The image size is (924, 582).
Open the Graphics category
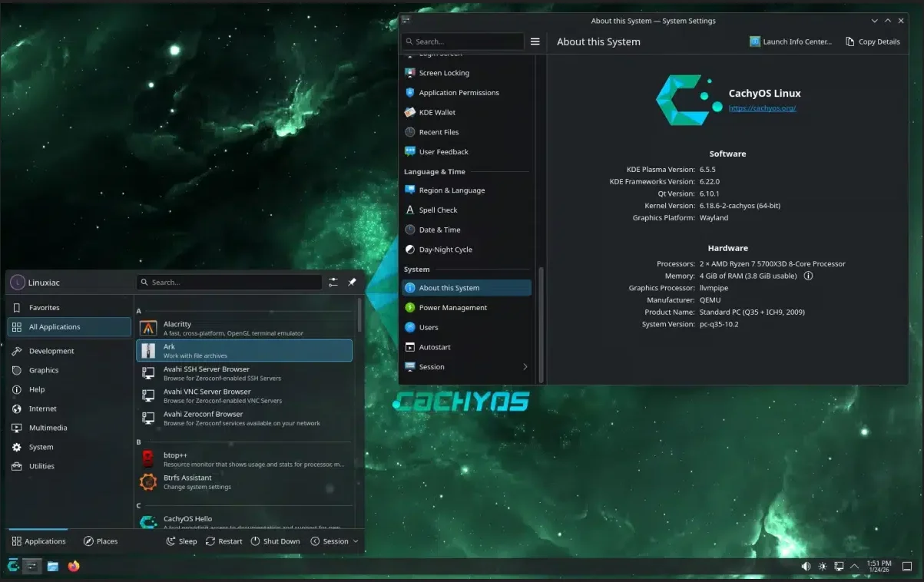coord(69,370)
